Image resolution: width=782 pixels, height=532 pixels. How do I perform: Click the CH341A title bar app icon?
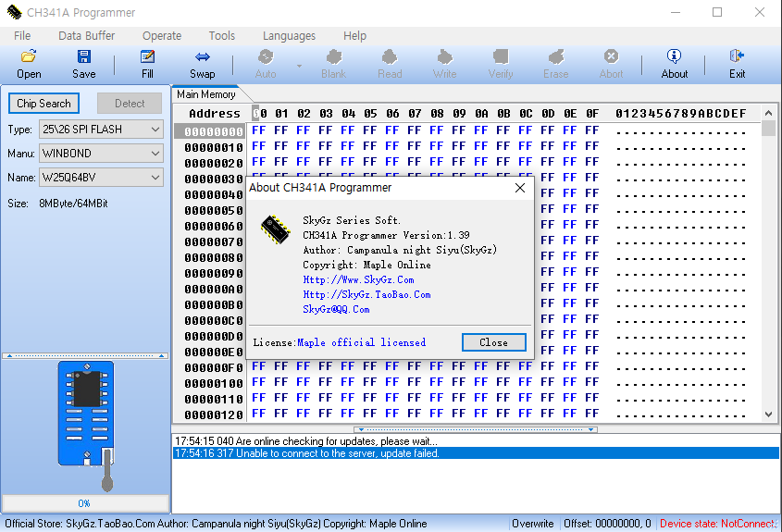pyautogui.click(x=14, y=12)
